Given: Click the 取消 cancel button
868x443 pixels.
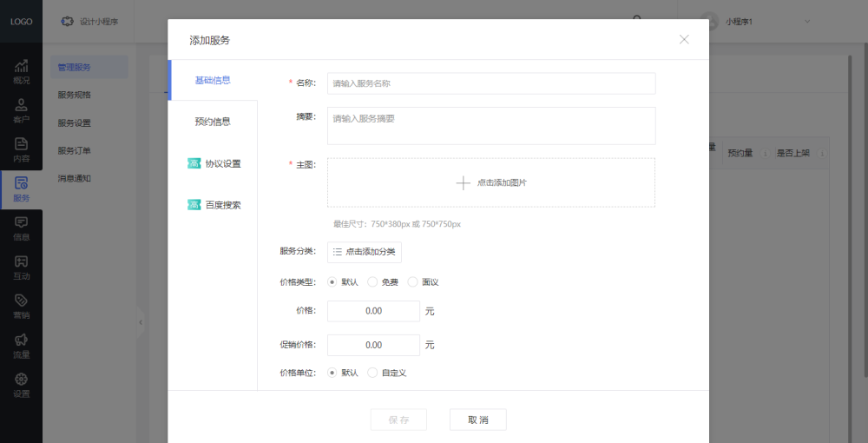Looking at the screenshot, I should click(x=477, y=420).
